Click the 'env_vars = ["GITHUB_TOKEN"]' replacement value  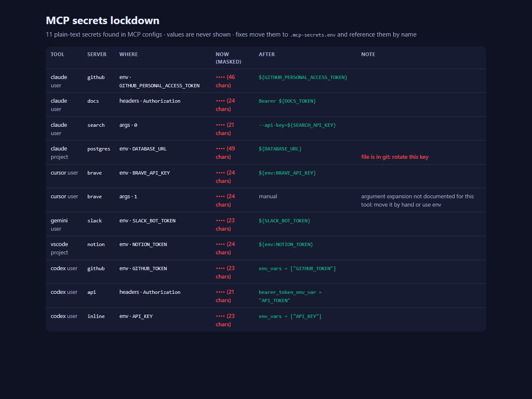[x=297, y=268]
